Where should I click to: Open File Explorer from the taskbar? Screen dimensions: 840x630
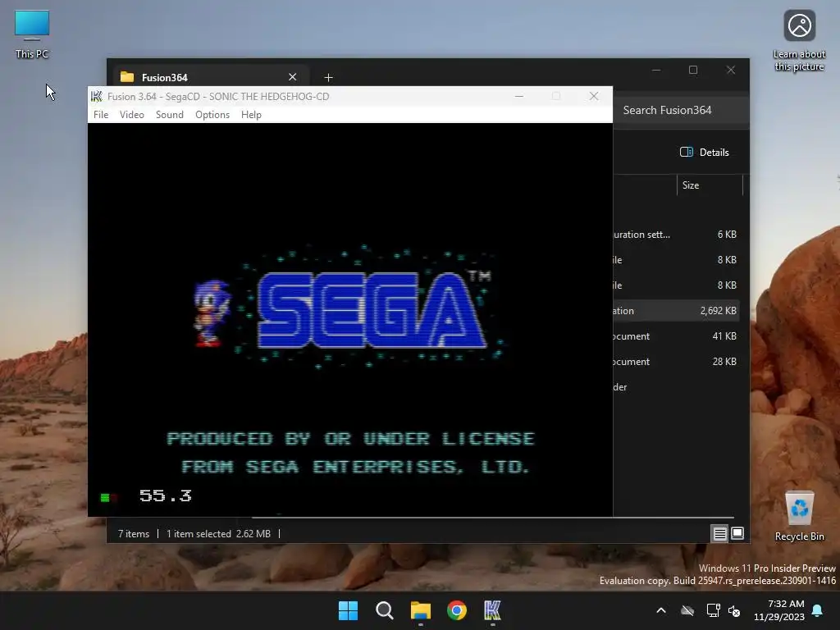(x=421, y=610)
